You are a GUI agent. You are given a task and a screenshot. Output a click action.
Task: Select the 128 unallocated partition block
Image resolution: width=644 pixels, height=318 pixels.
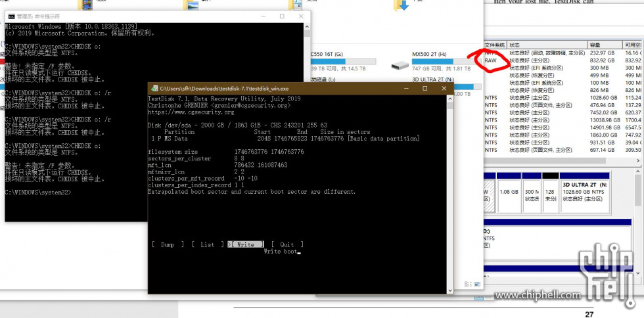(x=551, y=193)
